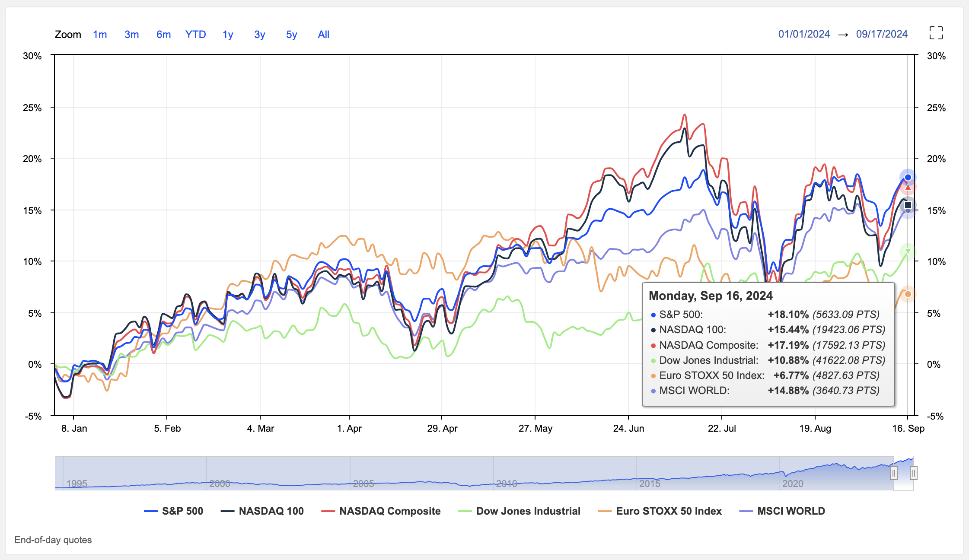Set zoom range to 3m
969x560 pixels.
[132, 35]
